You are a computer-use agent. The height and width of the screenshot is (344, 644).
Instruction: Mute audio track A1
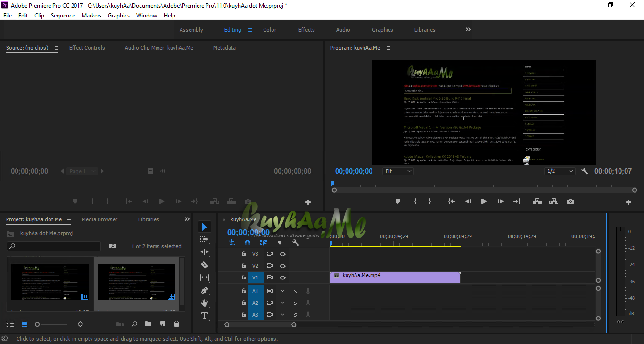point(282,291)
